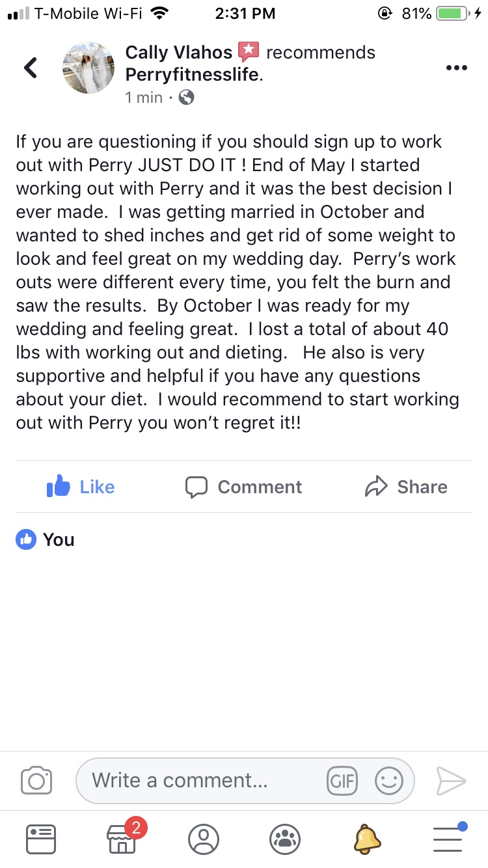Tap the Comment button

click(x=244, y=487)
